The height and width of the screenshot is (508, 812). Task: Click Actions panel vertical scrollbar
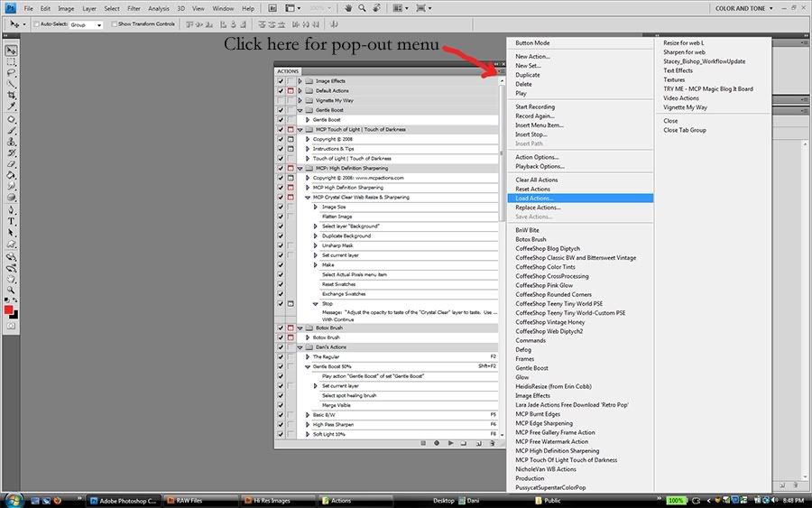coord(502,152)
